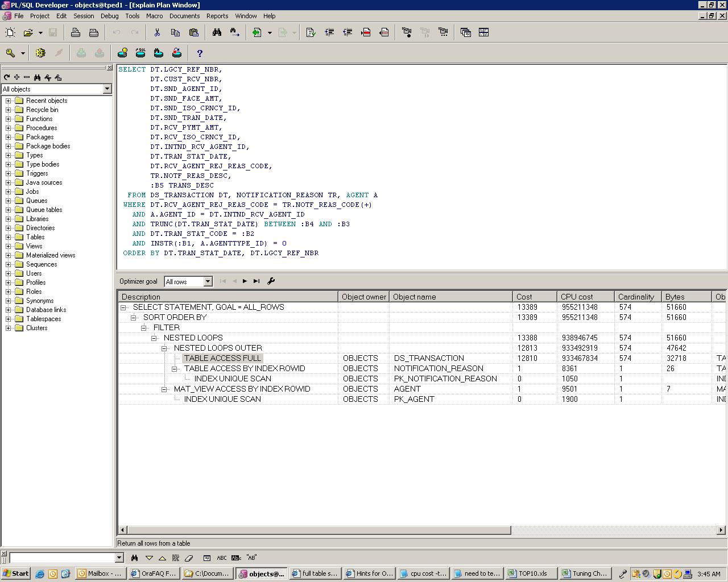The image size is (728, 582).
Task: Click the Cut scissors icon
Action: pyautogui.click(x=157, y=33)
